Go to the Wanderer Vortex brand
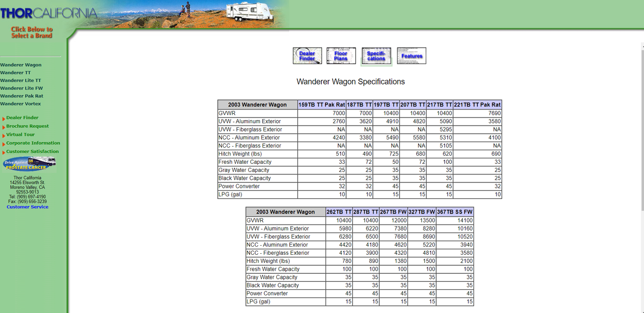644x313 pixels. pos(21,103)
